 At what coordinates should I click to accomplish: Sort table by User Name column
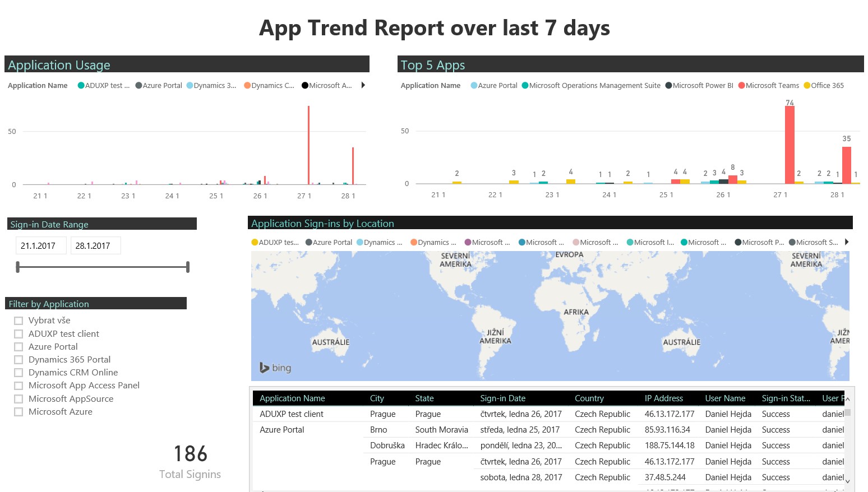click(x=726, y=398)
